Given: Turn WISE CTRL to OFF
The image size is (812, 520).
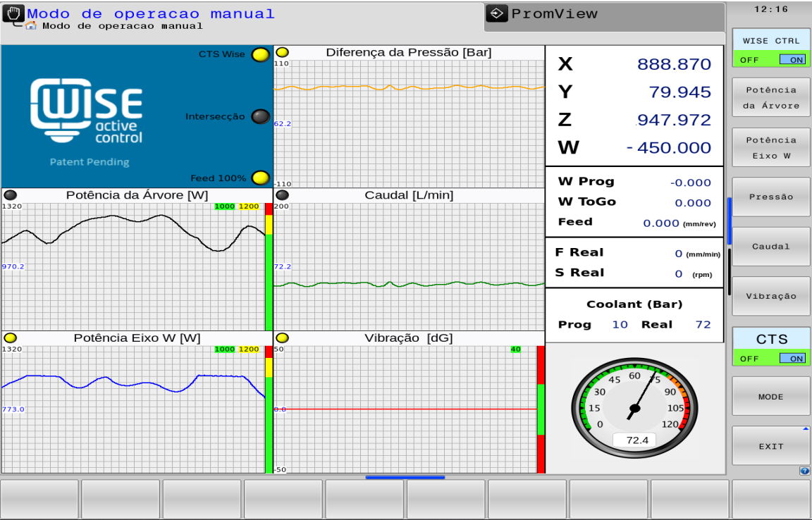Looking at the screenshot, I should [749, 60].
